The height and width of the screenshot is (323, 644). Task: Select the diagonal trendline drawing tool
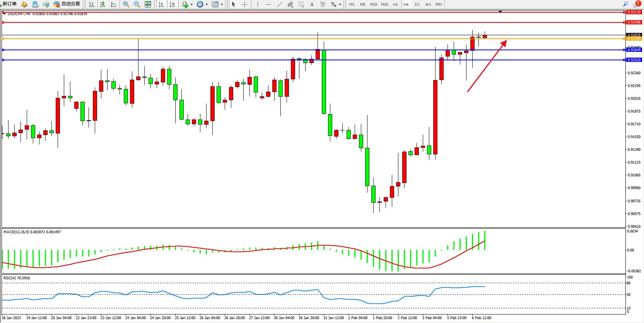pyautogui.click(x=279, y=4)
